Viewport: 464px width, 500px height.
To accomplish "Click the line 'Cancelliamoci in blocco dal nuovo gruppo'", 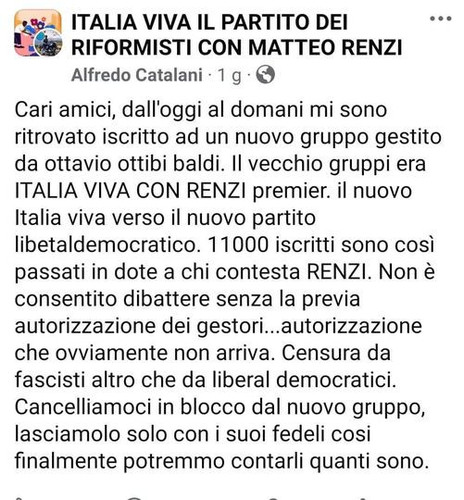I will click(220, 407).
